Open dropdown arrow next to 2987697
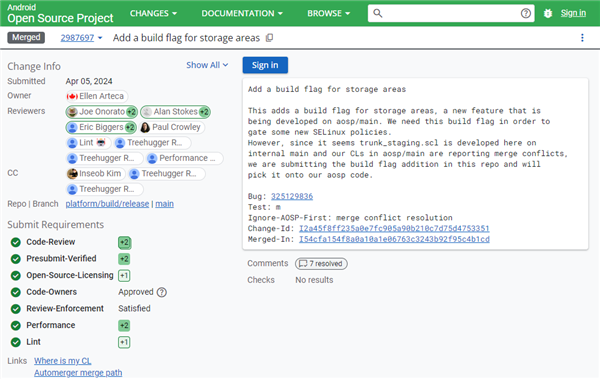This screenshot has height=379, width=600. point(100,38)
